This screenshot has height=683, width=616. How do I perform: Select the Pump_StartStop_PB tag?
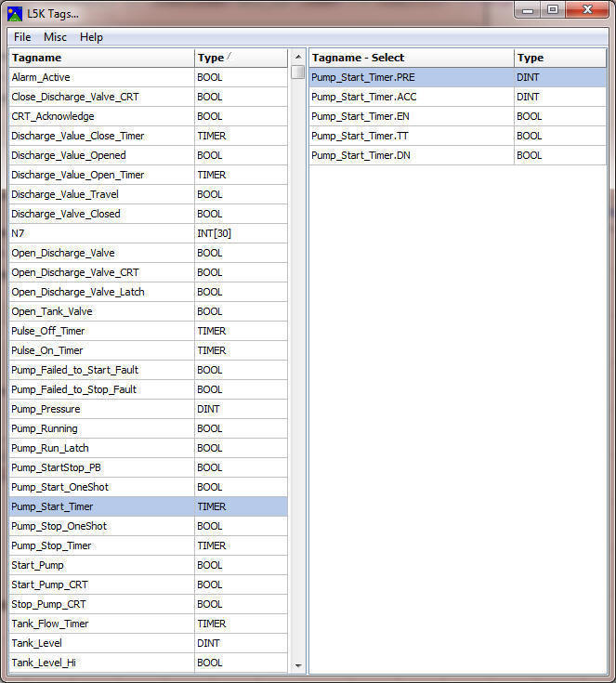click(x=148, y=467)
